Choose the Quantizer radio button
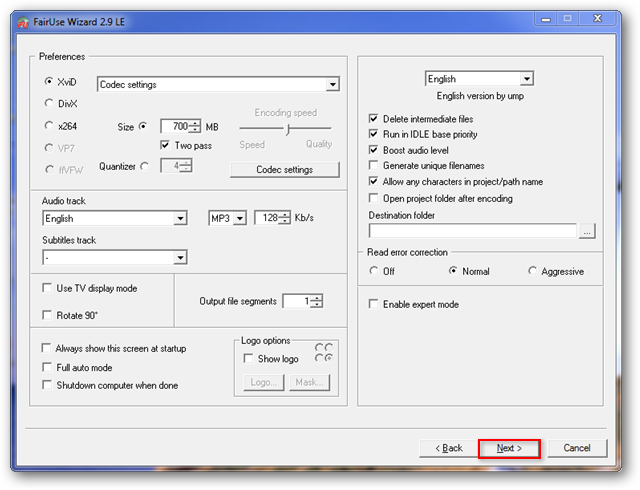This screenshot has width=640, height=490. 144,166
